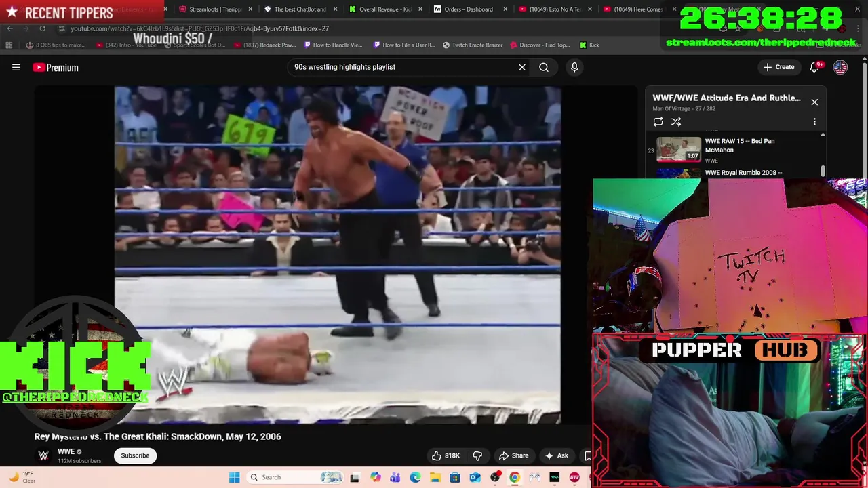
Task: Open the WWE channel name link
Action: (66, 451)
